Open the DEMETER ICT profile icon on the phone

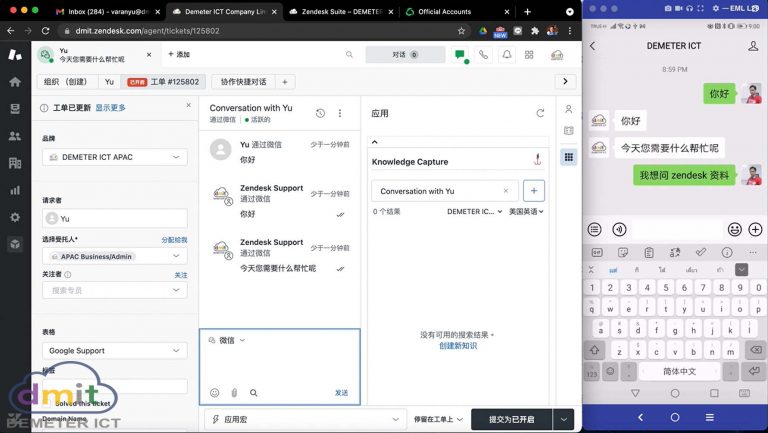pos(753,46)
